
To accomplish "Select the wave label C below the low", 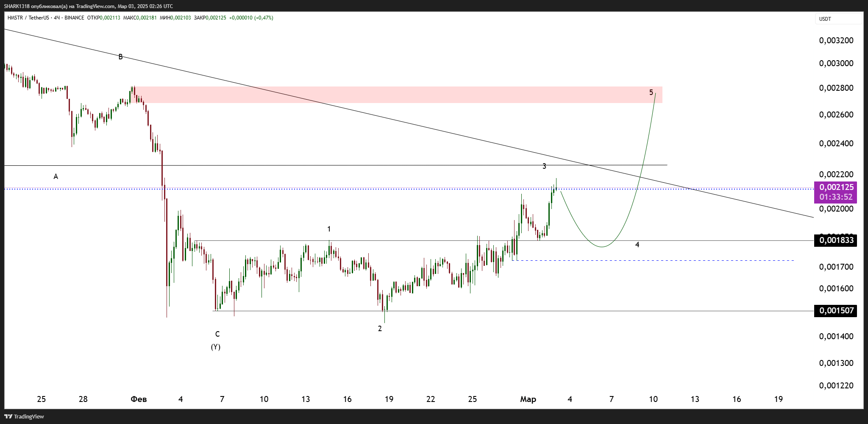I will [x=217, y=334].
